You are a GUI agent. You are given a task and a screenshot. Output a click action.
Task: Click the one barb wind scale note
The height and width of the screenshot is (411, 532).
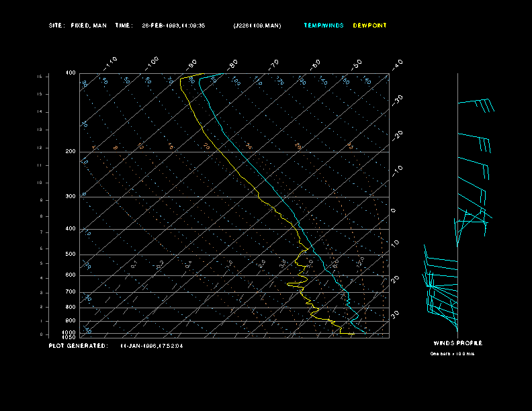pos(452,353)
